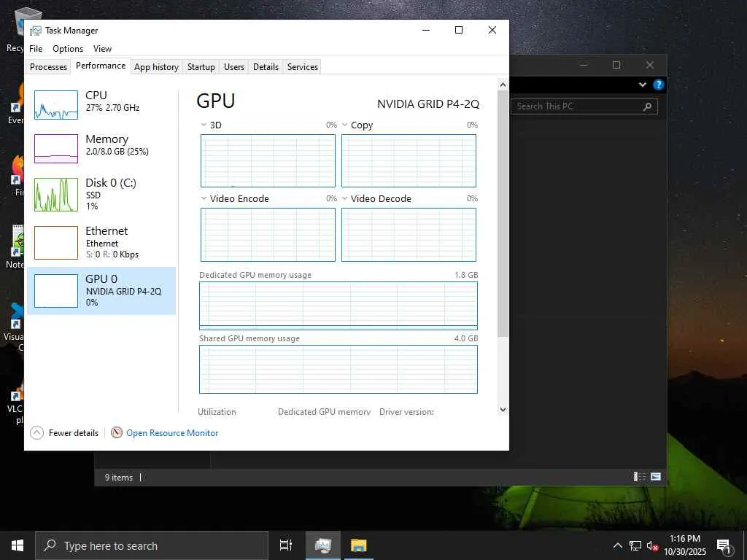Open the Video Encode engine dropdown

point(204,198)
